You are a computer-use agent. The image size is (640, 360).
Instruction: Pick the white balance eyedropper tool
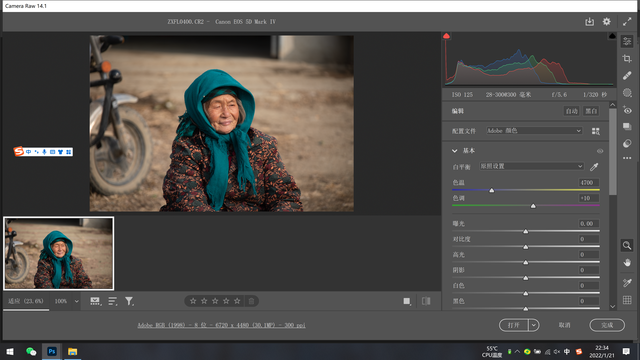594,167
